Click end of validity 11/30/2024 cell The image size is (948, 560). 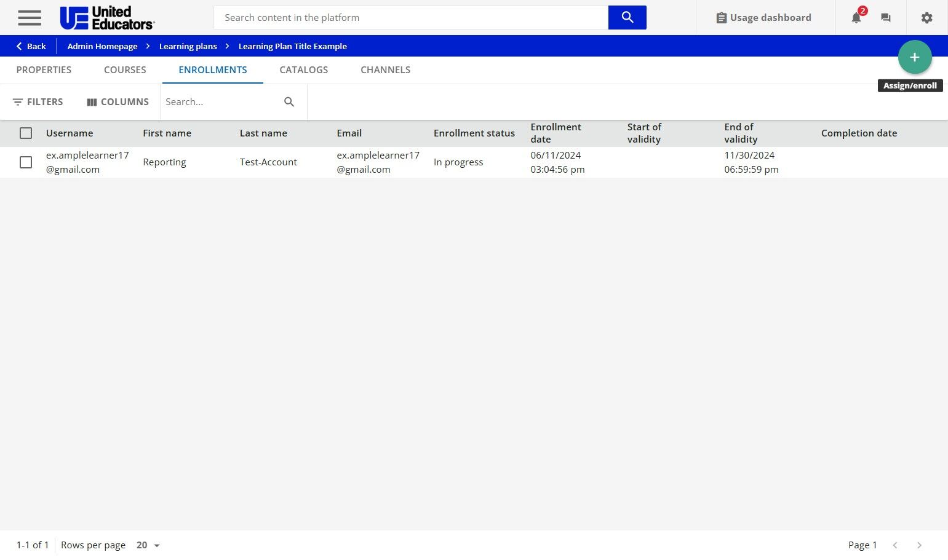click(751, 162)
